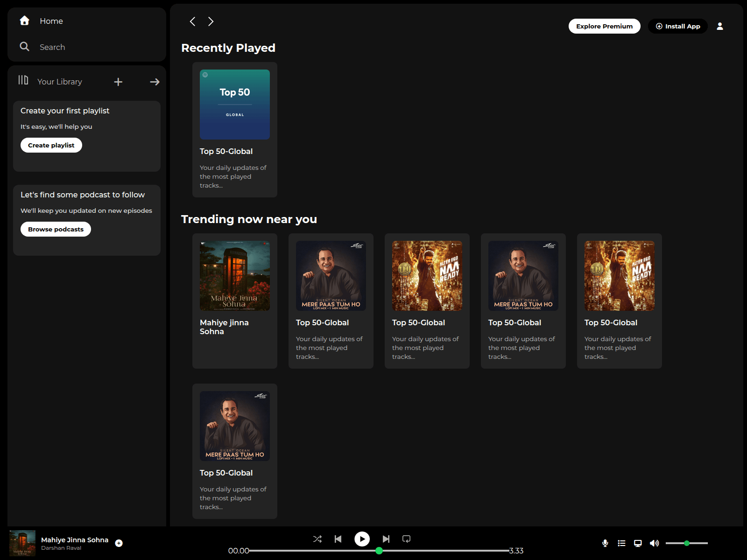
Task: Expand library with right arrow icon
Action: [x=155, y=82]
